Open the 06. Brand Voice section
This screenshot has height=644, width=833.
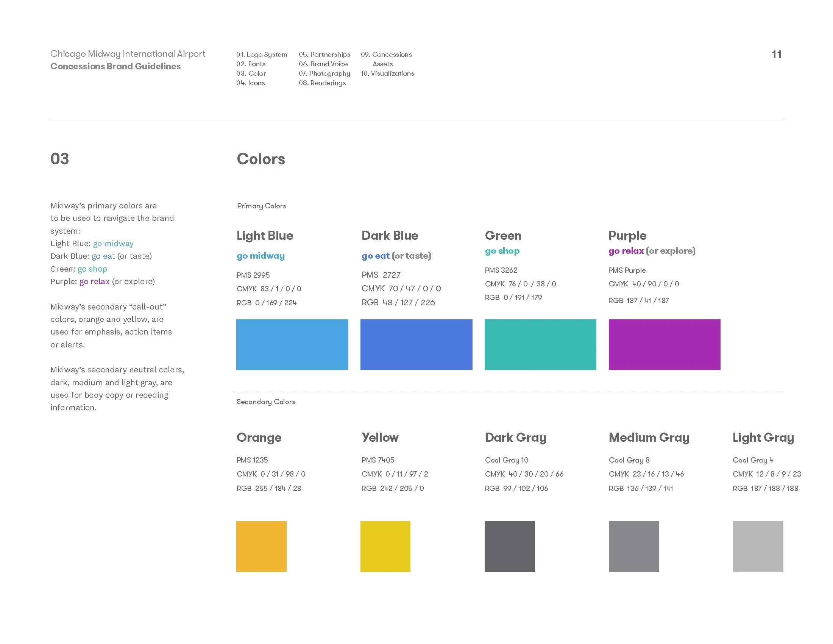[324, 64]
